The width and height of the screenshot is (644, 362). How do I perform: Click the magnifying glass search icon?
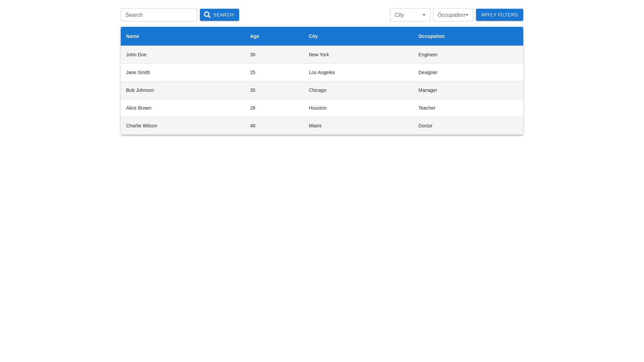click(x=207, y=15)
